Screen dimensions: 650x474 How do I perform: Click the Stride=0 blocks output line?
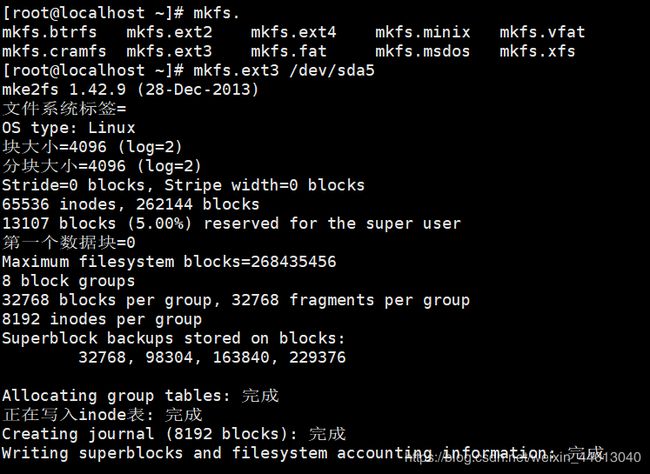click(x=183, y=185)
